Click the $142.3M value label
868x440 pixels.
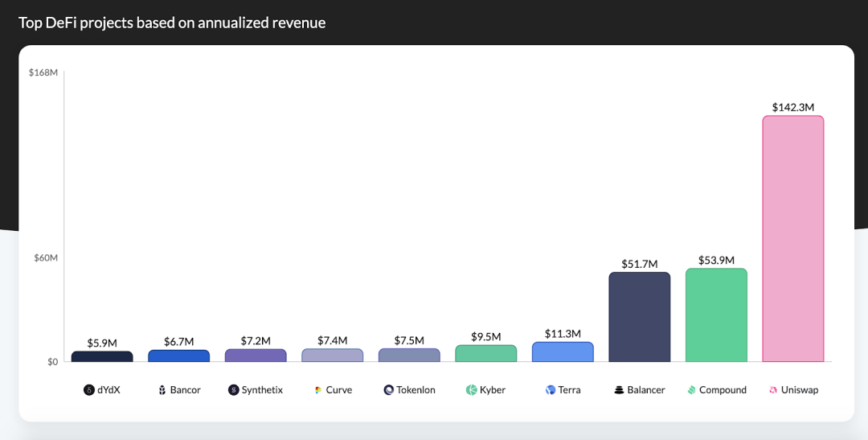(x=792, y=107)
